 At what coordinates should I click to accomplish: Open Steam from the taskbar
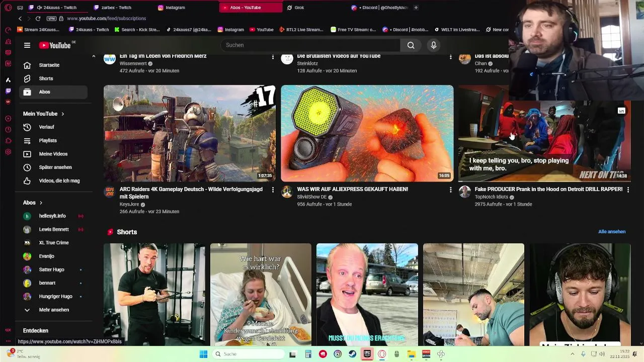point(352,354)
